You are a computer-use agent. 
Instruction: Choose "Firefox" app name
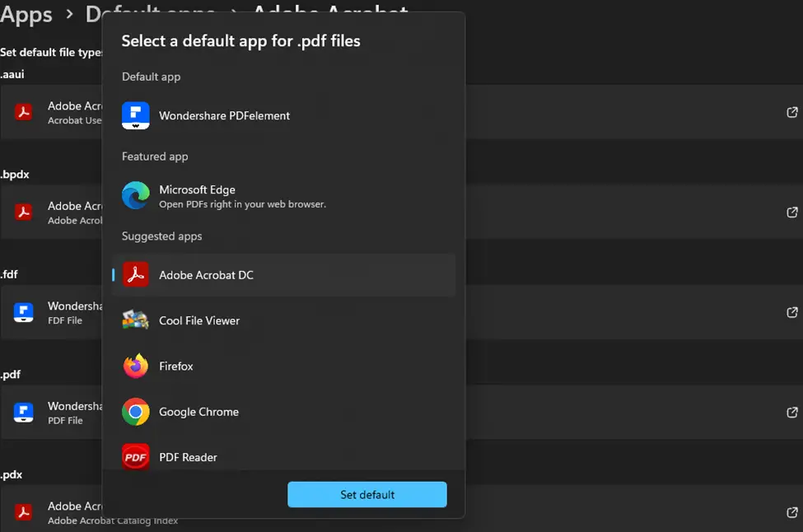(x=175, y=366)
